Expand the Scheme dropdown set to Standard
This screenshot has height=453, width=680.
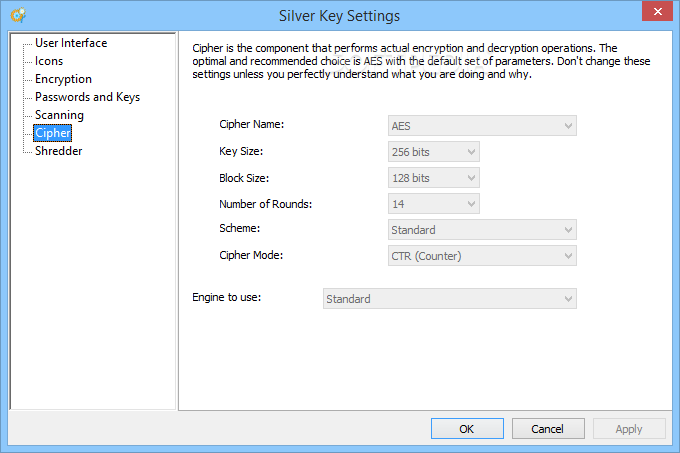482,230
